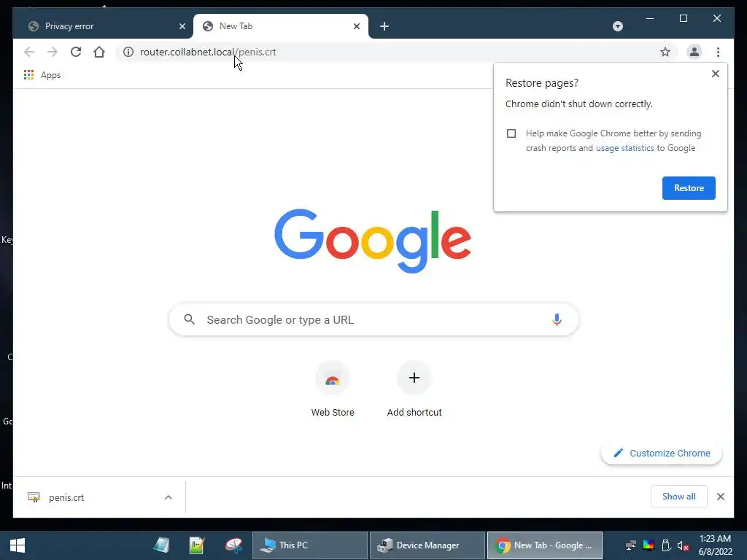Screen dimensions: 747x560
Task: Click the muted volume tray icon
Action: (683, 545)
